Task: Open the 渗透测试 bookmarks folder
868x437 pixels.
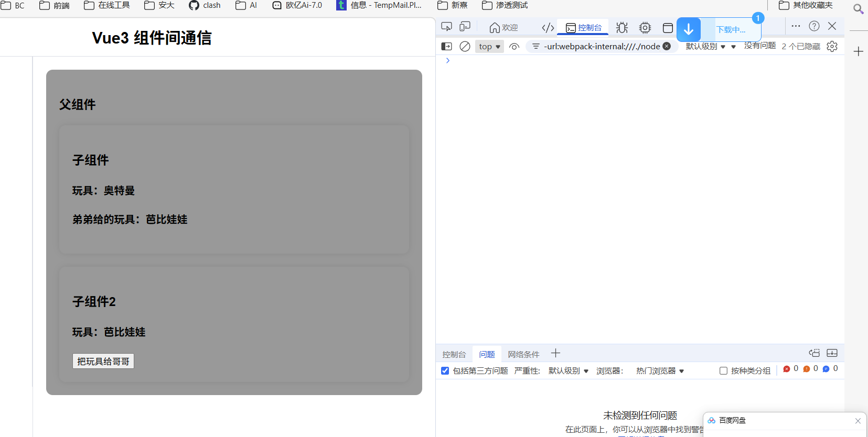Action: [x=505, y=5]
